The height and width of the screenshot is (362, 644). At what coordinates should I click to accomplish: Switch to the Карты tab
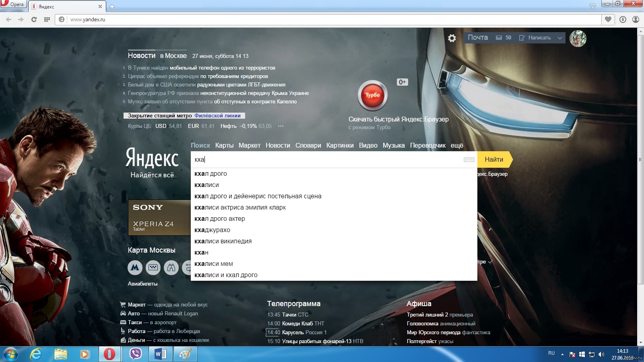coord(224,145)
